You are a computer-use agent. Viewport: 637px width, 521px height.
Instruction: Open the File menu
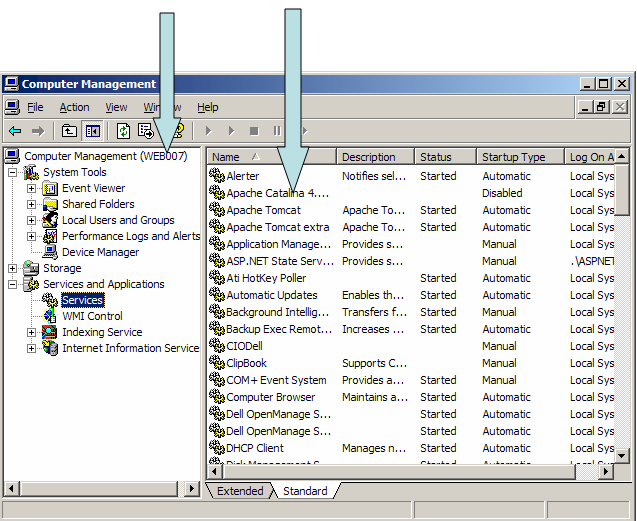(x=35, y=107)
